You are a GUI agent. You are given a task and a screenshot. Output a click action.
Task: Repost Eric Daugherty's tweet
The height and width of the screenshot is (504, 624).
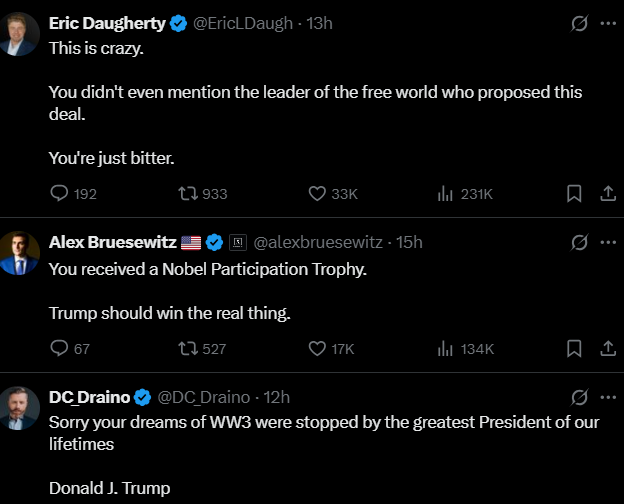click(186, 194)
